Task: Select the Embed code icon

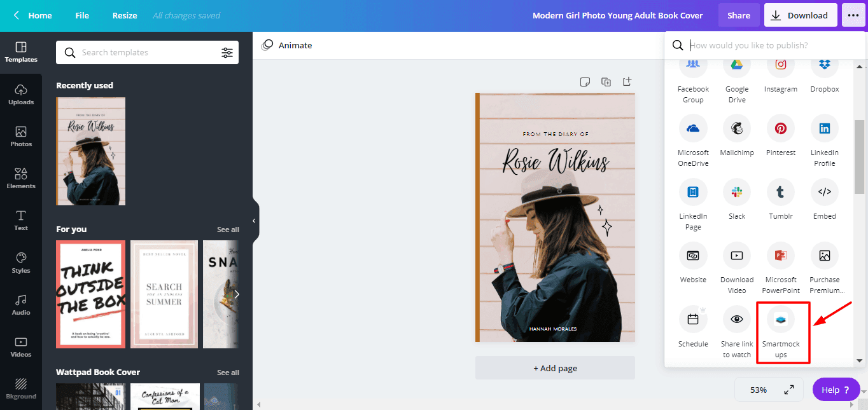Action: click(x=825, y=192)
